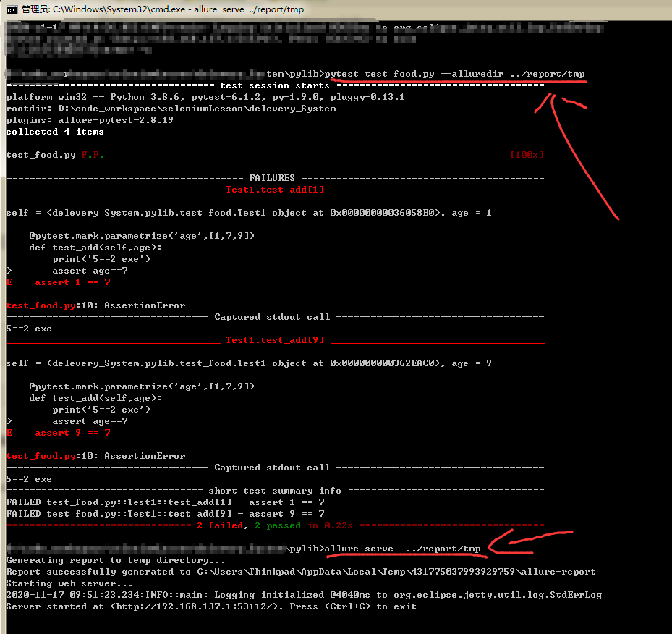The width and height of the screenshot is (672, 634).
Task: Click the 'Generating report to temp directory...' line
Action: coord(115,560)
